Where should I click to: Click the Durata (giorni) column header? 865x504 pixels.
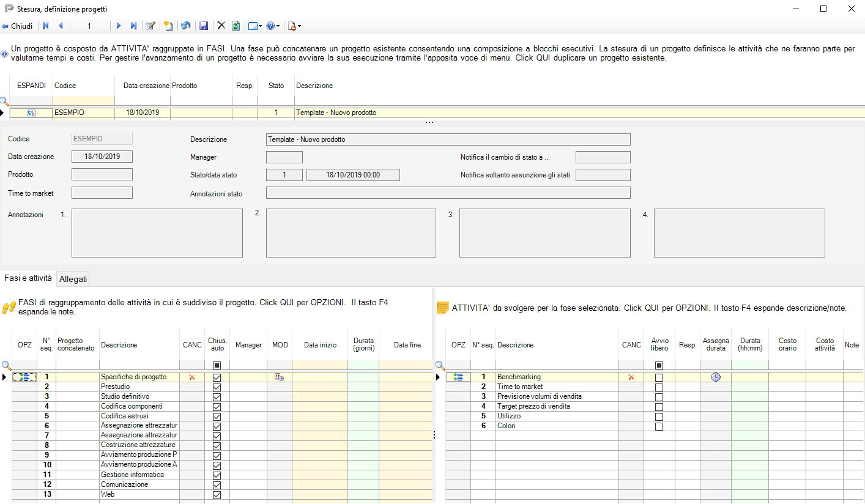point(363,345)
